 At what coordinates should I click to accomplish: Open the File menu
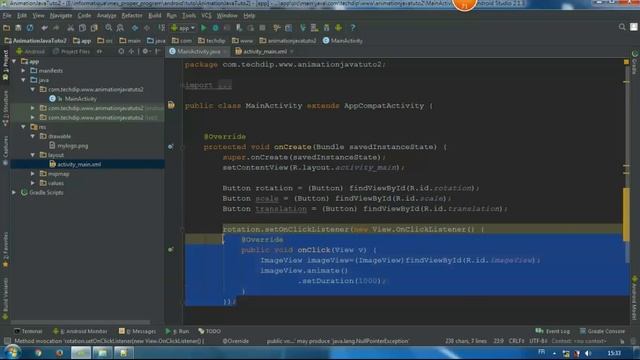7,16
